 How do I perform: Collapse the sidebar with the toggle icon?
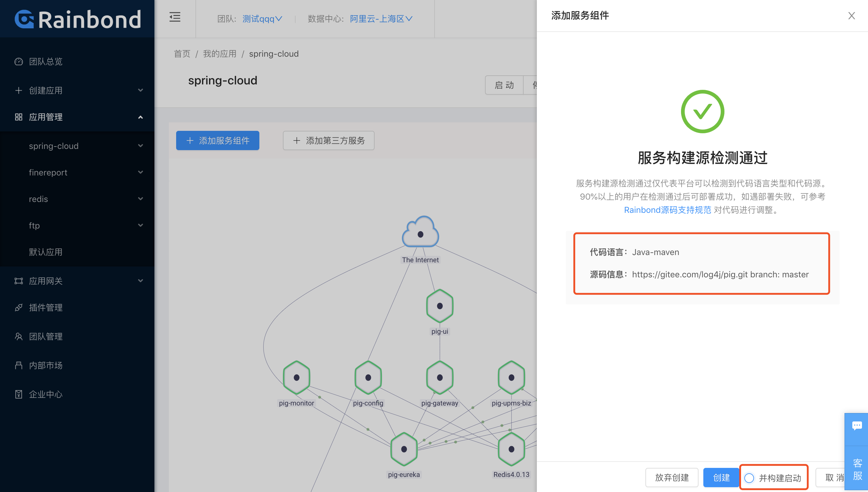pyautogui.click(x=175, y=17)
